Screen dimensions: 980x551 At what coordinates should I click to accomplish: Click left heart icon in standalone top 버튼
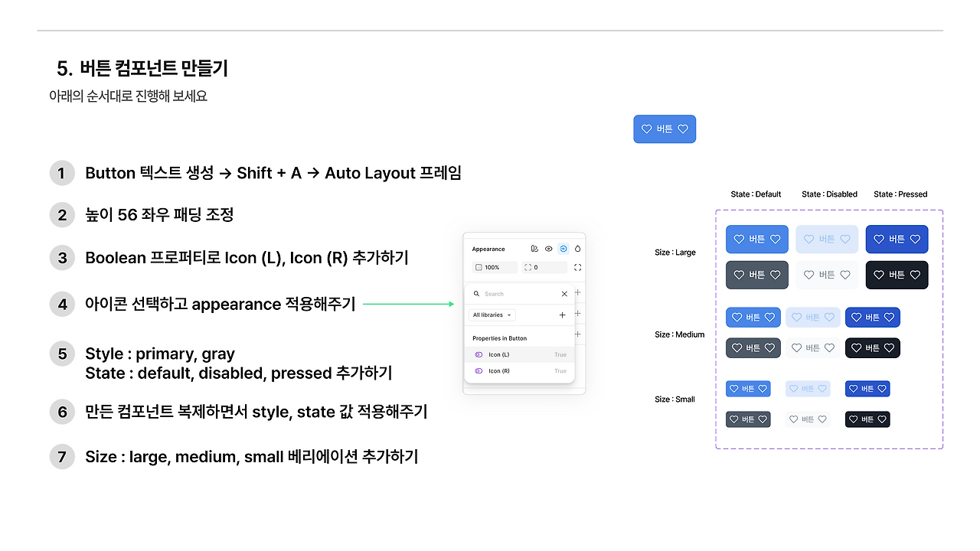click(646, 129)
